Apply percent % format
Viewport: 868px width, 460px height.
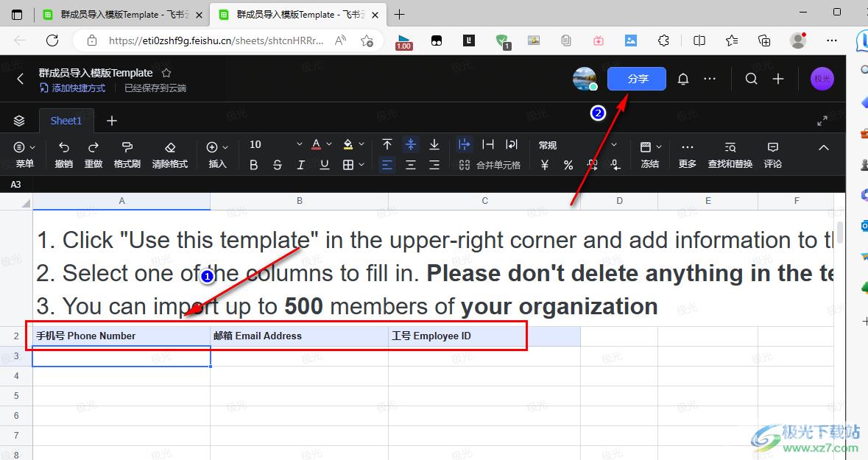coord(568,164)
